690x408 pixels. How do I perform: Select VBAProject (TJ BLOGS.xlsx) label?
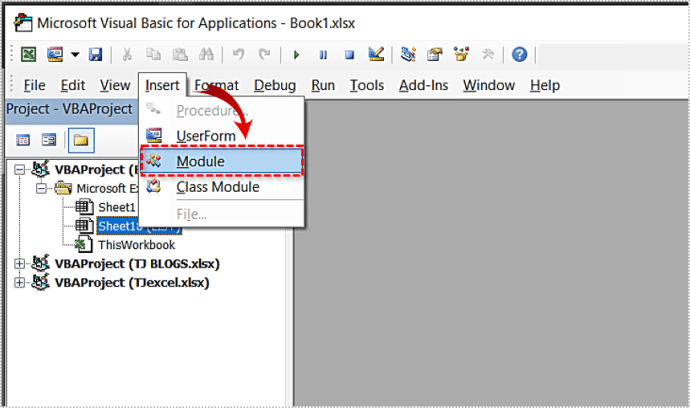(137, 264)
